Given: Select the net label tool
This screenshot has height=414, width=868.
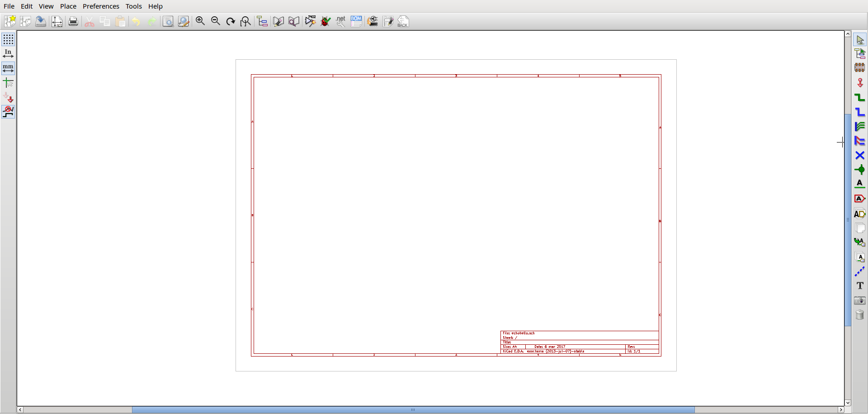Looking at the screenshot, I should pos(860,184).
